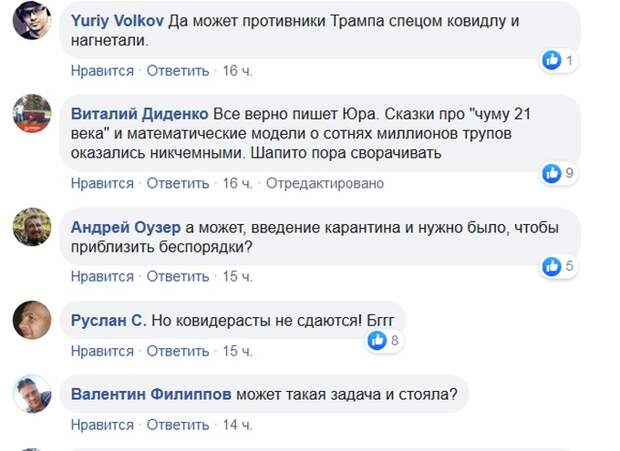Open Yuriy Volkov's profile picture
Image resolution: width=620 pixels, height=451 pixels.
(32, 20)
